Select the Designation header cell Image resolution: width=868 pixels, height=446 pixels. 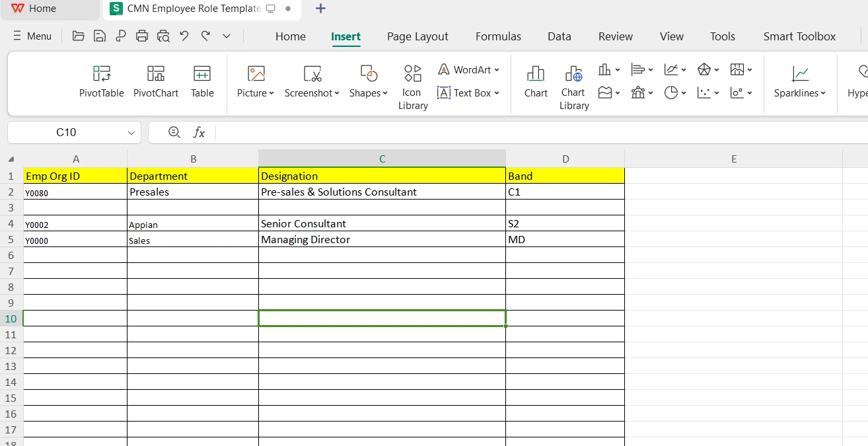(x=382, y=176)
